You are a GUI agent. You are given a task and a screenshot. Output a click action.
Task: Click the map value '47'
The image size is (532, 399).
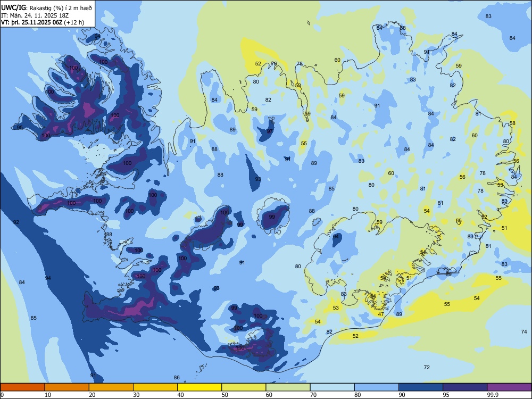tap(381, 314)
